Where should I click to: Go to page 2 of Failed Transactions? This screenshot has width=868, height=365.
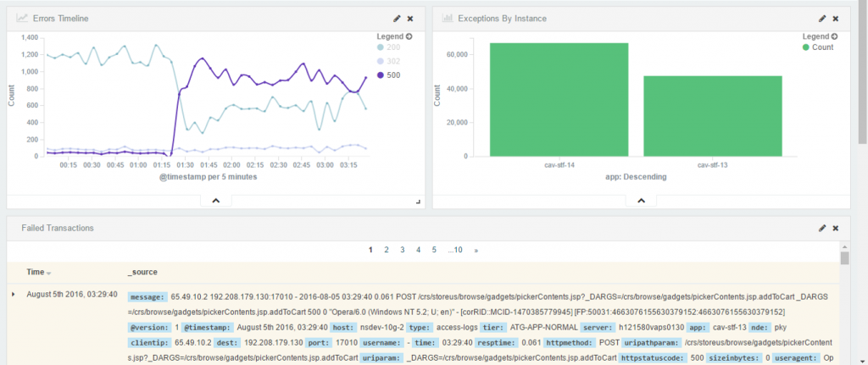pos(387,250)
